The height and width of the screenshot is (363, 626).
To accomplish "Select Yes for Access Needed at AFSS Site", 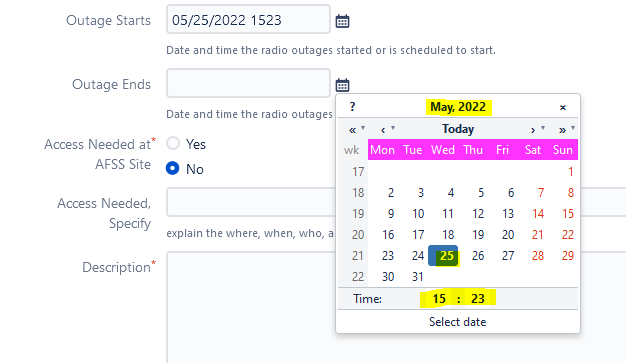I will click(x=173, y=143).
